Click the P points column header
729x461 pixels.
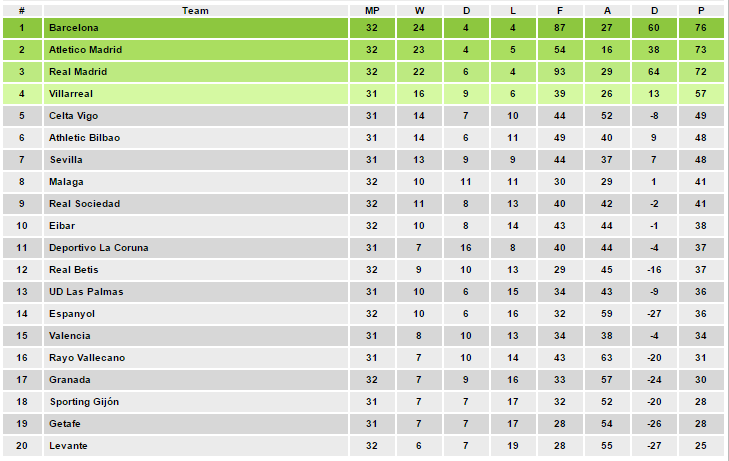tap(701, 10)
